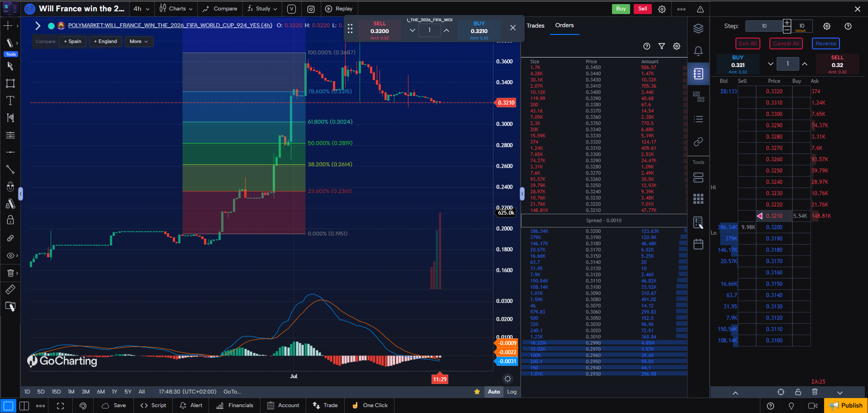Select the text annotation tool
Viewport: 868px width, 413px height.
pos(10,101)
